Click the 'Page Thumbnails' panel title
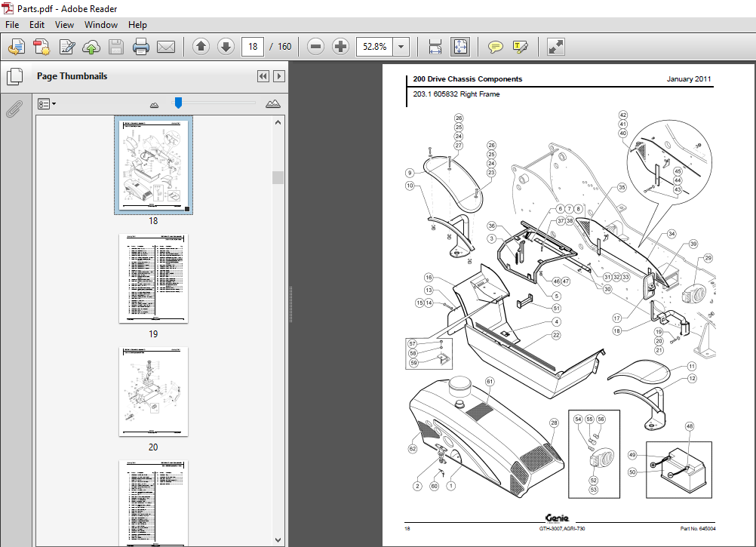 pyautogui.click(x=72, y=76)
